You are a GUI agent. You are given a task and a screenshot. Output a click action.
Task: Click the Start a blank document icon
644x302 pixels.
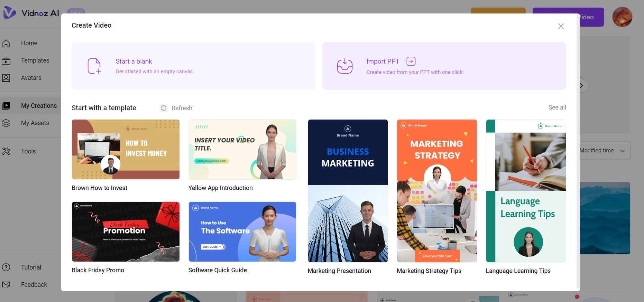pos(94,66)
